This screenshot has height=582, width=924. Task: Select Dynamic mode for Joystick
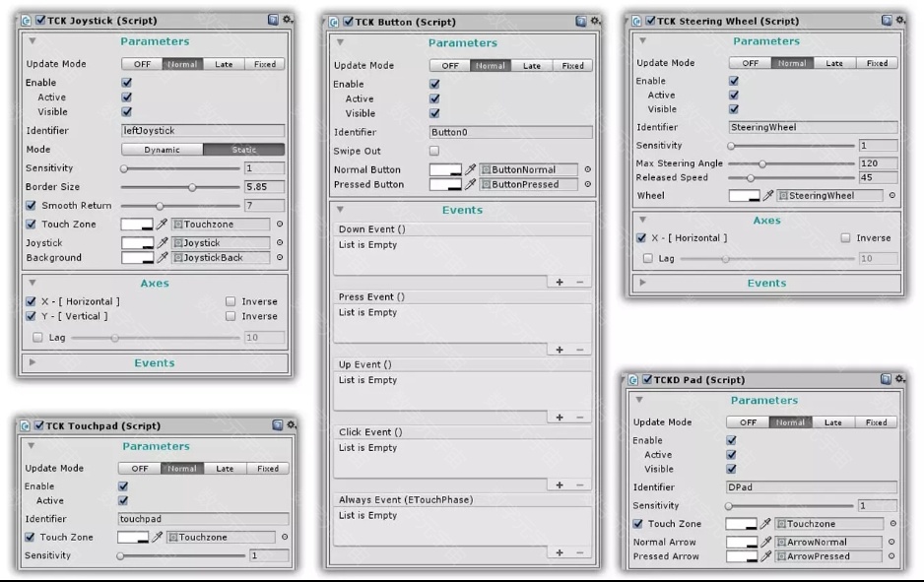[x=163, y=150]
